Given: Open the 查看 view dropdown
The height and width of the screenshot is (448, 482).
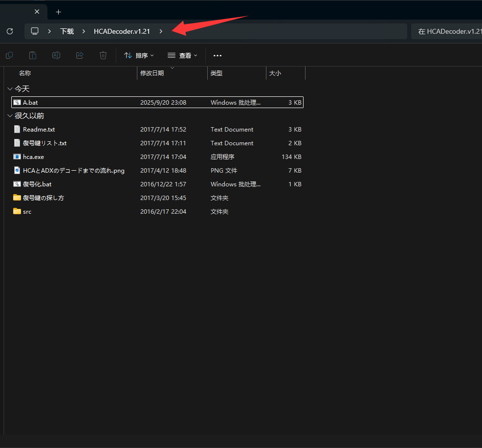Looking at the screenshot, I should pyautogui.click(x=182, y=55).
